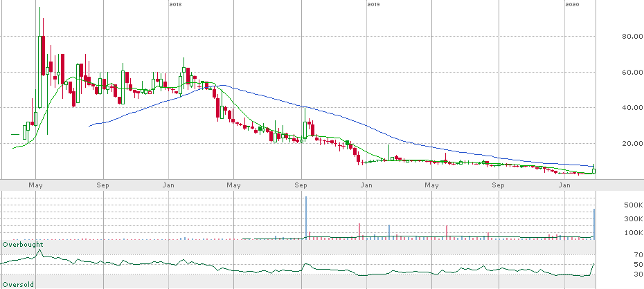Image resolution: width=644 pixels, height=289 pixels.
Task: Click the 60.00 price axis label
Action: click(x=632, y=73)
